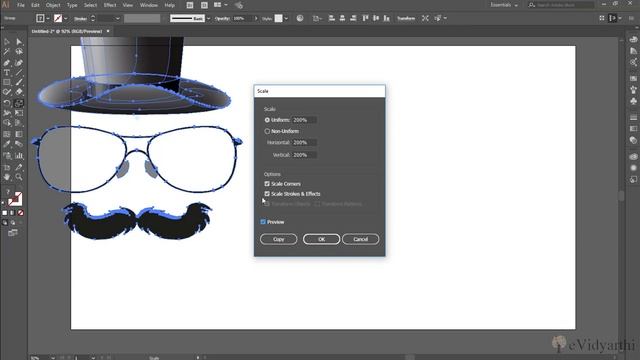Toggle Scale Strokes & Effects checkbox

pos(267,193)
